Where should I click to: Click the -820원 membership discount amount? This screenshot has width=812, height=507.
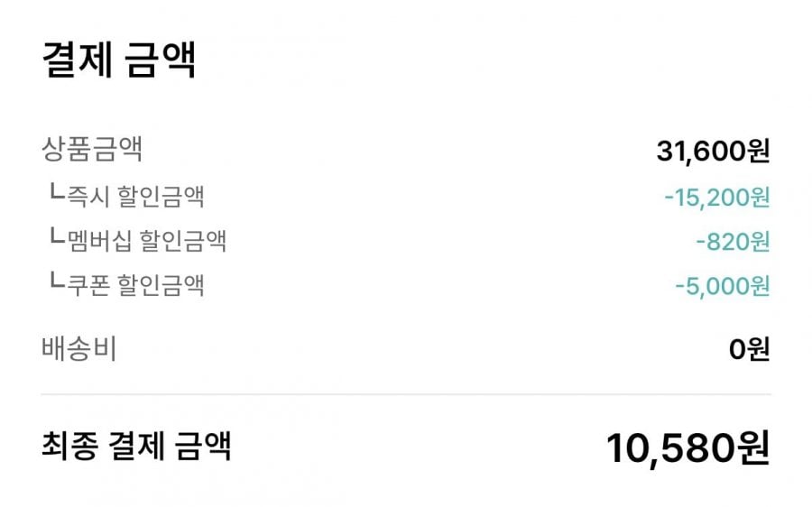[x=733, y=242]
